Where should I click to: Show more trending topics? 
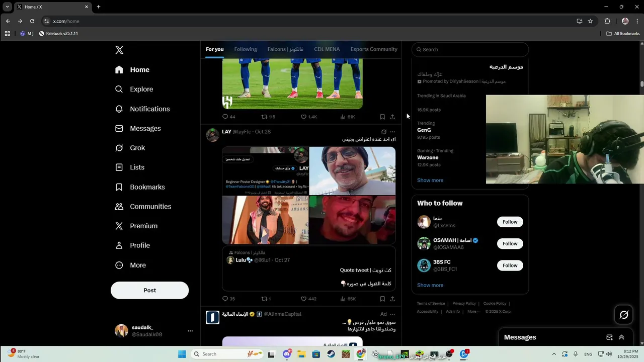(x=430, y=180)
